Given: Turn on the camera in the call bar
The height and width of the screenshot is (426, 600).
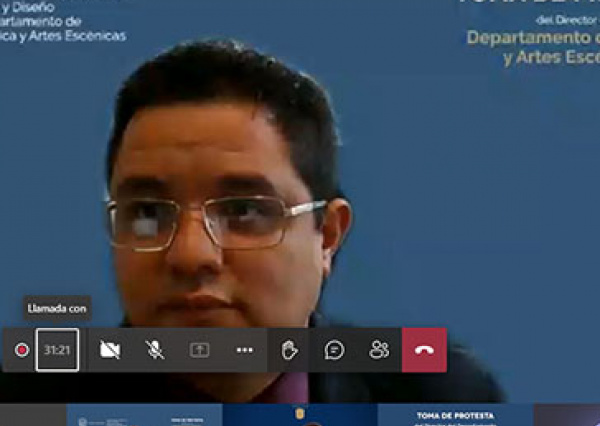Looking at the screenshot, I should tap(110, 350).
